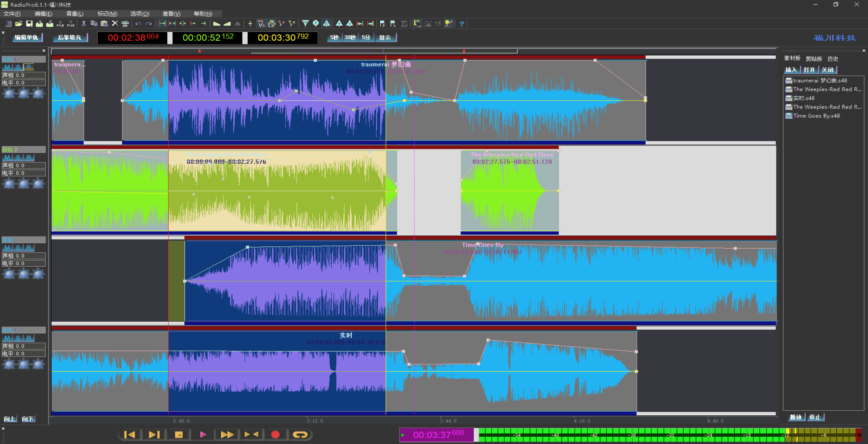Click the Save floppy disk icon
Image resolution: width=868 pixels, height=444 pixels.
29,24
